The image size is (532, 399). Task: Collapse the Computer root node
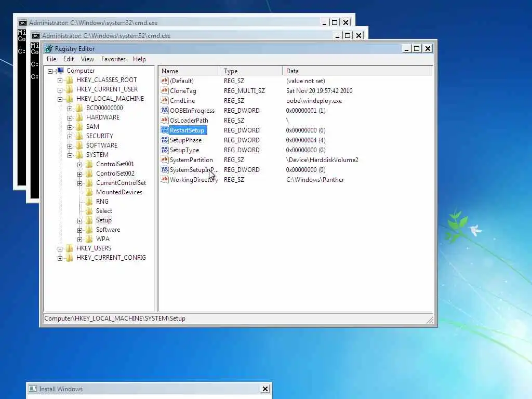50,71
